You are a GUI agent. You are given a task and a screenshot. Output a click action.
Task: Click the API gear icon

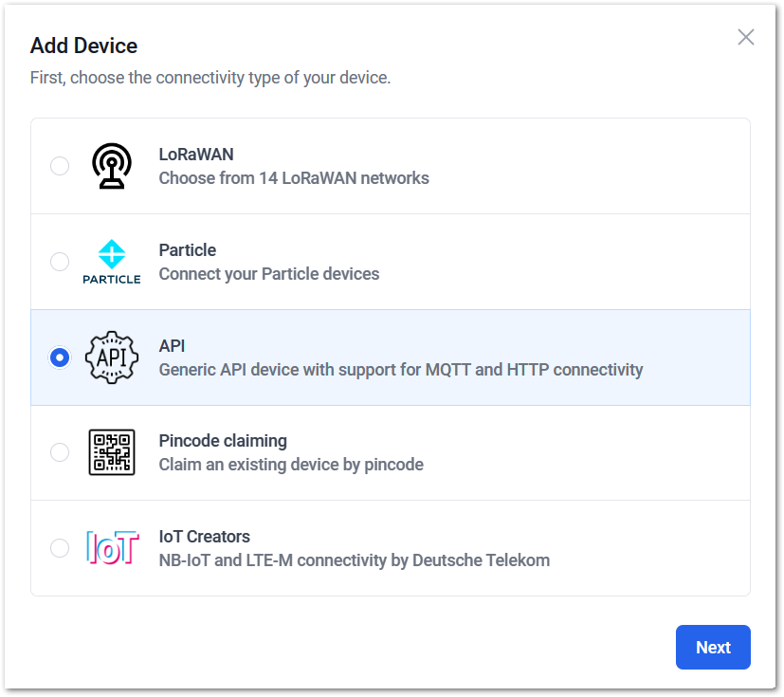(112, 358)
